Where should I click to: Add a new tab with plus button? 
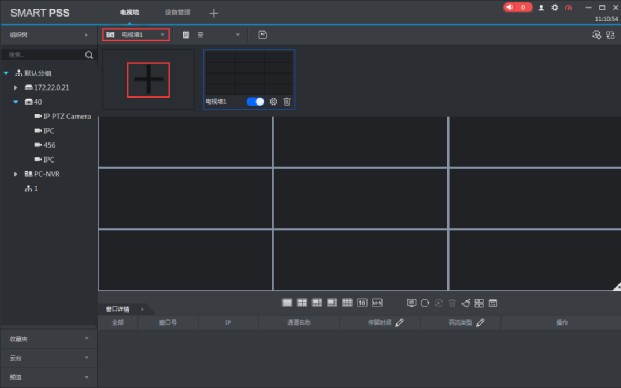[213, 13]
